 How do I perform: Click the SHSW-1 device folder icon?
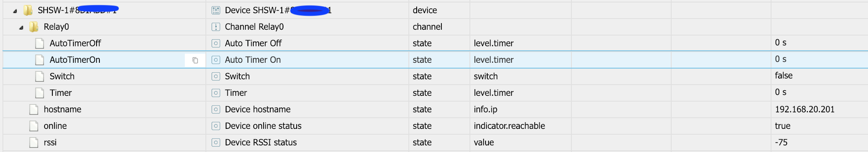[x=28, y=10]
